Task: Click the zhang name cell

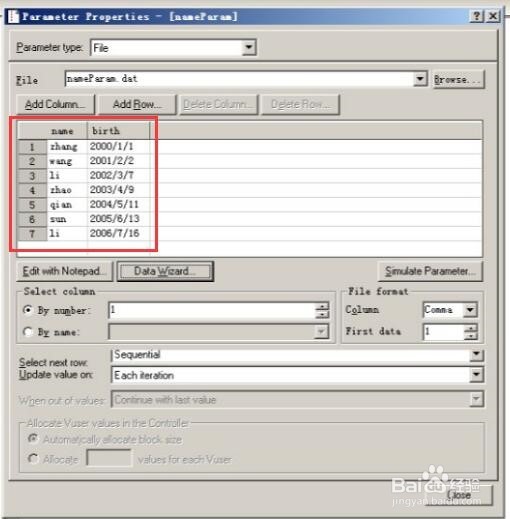Action: pyautogui.click(x=67, y=147)
